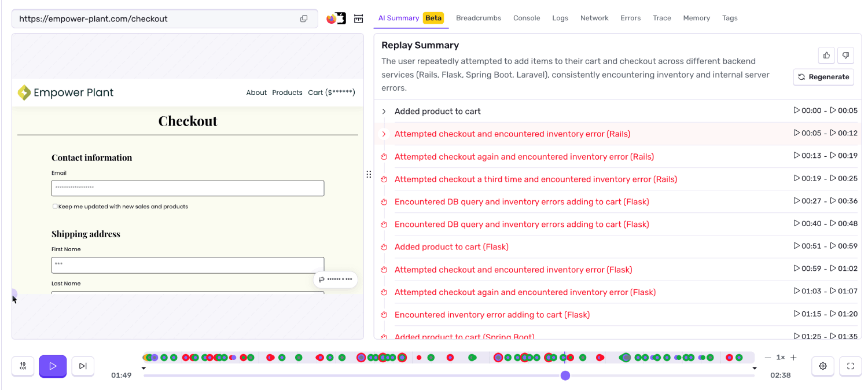Expand the Added product to cart entry
The image size is (868, 390).
tap(384, 111)
